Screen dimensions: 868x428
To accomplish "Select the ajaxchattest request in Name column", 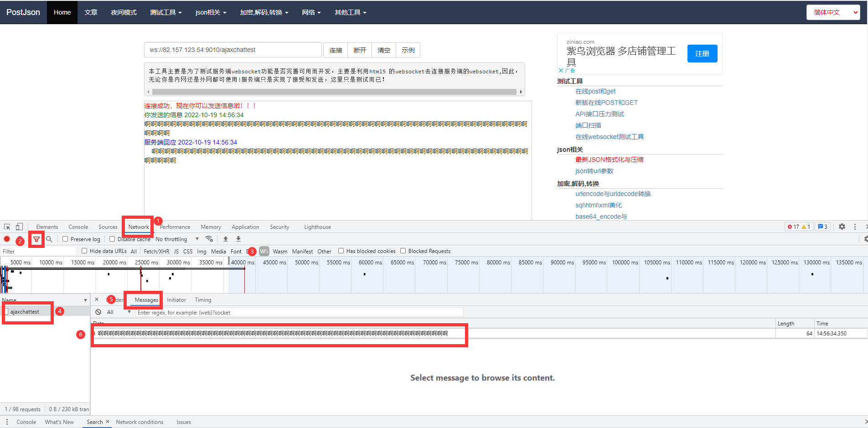I will 24,312.
